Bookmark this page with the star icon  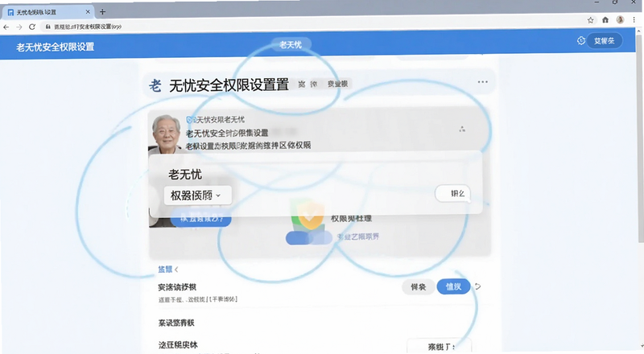pyautogui.click(x=591, y=20)
